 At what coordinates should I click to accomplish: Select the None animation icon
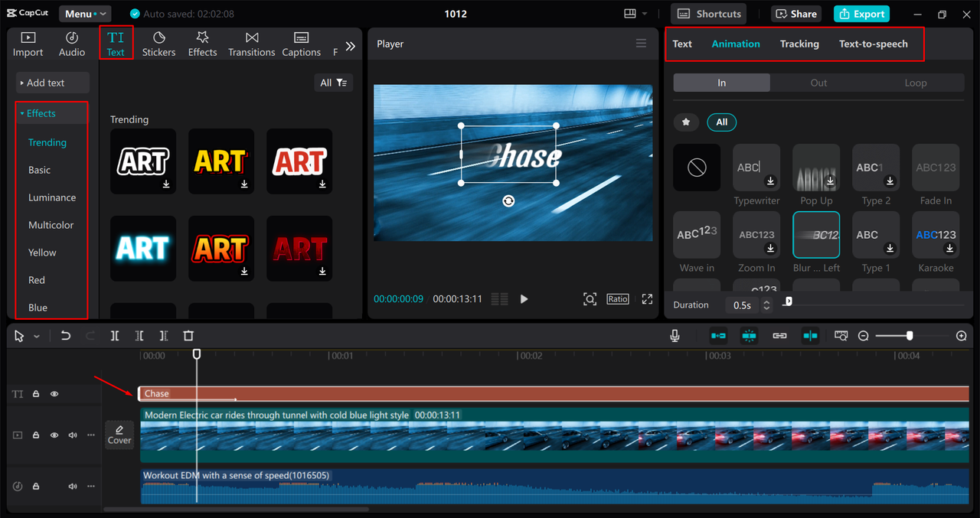[697, 168]
